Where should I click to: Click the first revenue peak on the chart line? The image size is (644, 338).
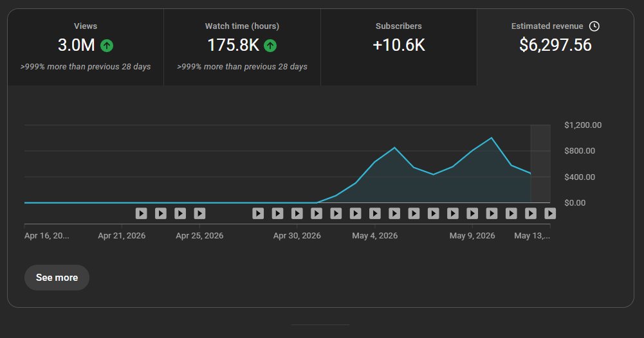[x=394, y=148]
